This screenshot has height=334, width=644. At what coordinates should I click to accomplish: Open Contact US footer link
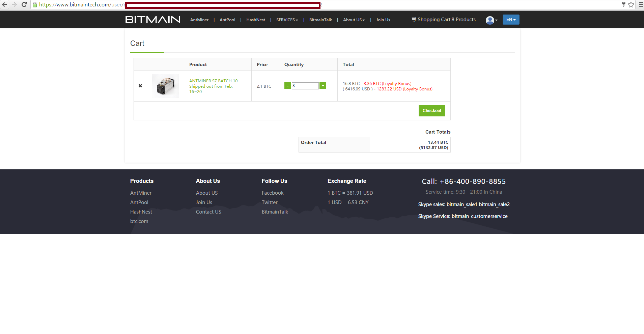point(208,212)
